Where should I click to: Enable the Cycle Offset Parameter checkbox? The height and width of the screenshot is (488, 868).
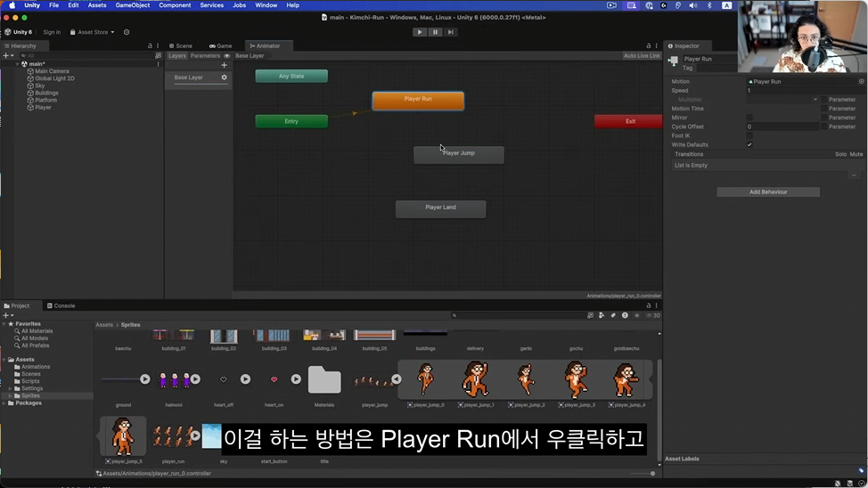point(824,126)
